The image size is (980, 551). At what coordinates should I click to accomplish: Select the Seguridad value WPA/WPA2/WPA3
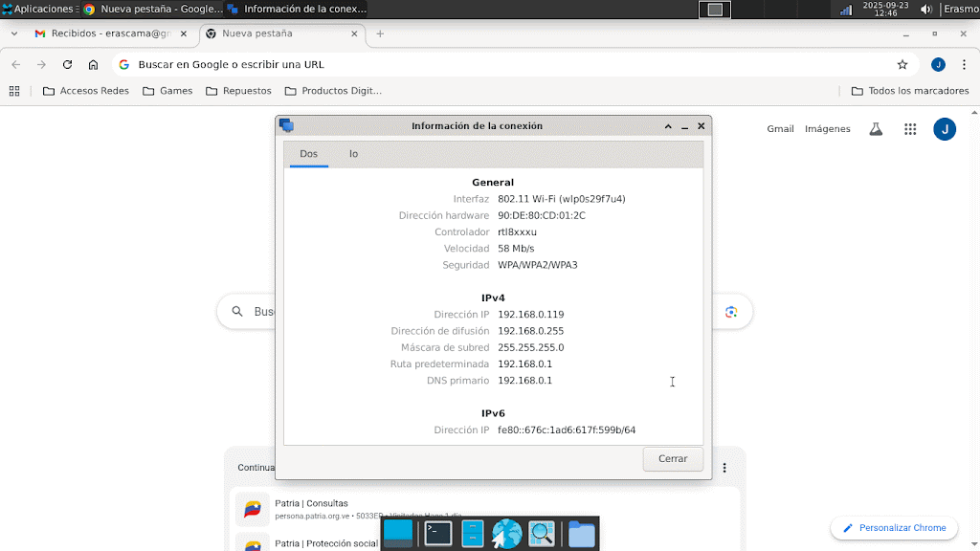tap(538, 265)
